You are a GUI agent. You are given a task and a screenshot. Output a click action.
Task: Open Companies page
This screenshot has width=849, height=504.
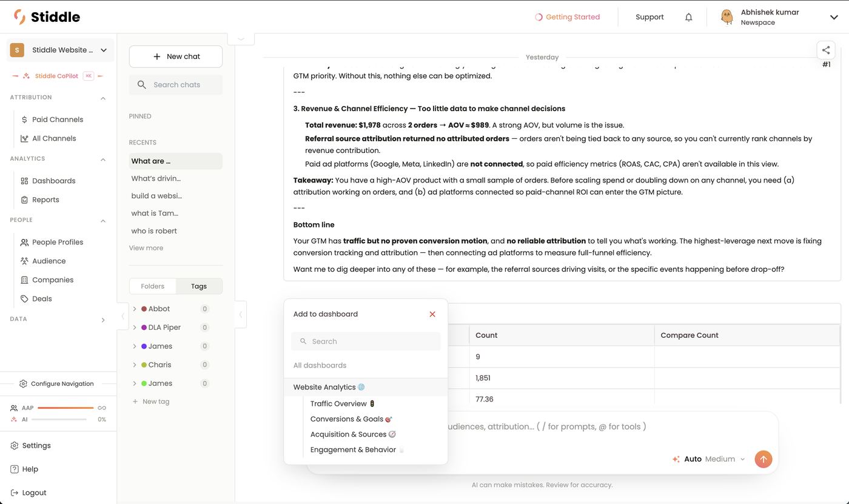53,280
